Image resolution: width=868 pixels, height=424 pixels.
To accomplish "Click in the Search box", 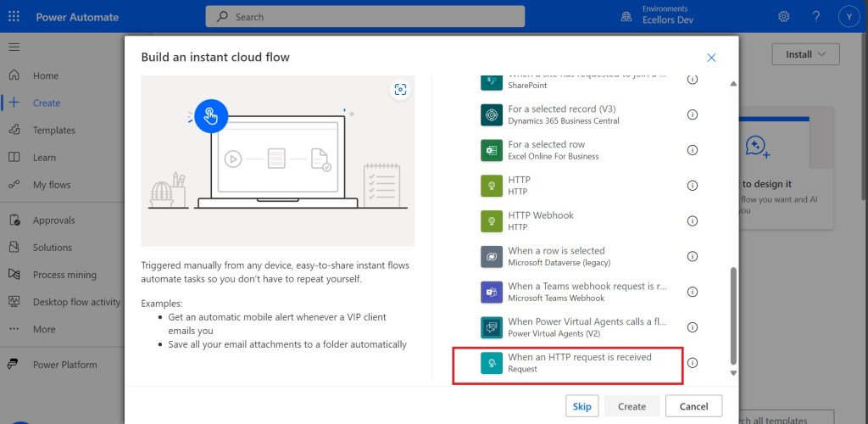I will point(364,16).
